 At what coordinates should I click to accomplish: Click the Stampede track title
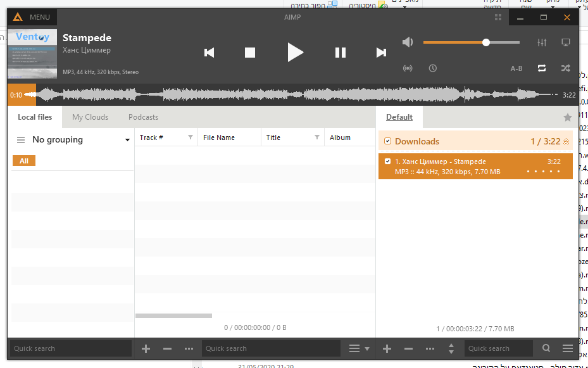87,38
